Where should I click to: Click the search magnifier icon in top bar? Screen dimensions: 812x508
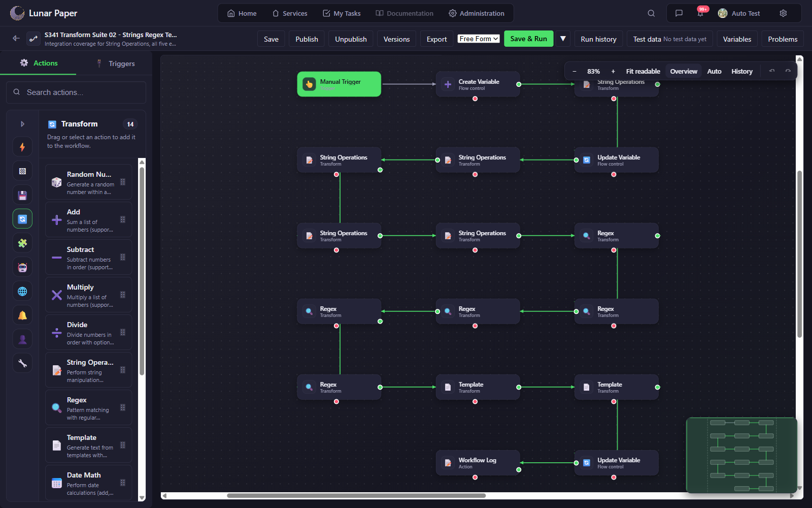651,13
